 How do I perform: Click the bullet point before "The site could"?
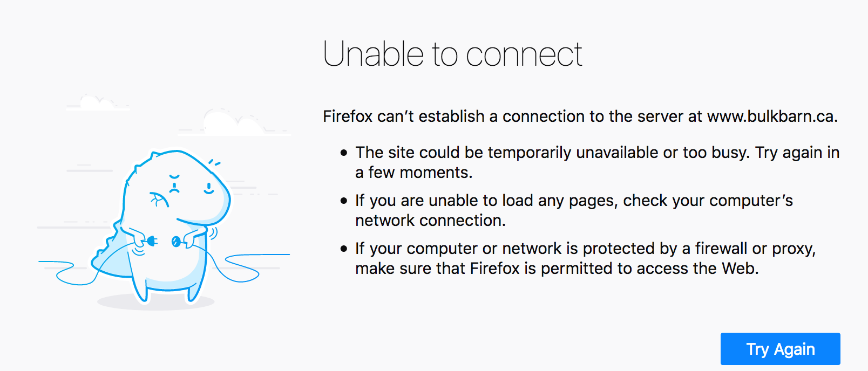click(x=344, y=153)
